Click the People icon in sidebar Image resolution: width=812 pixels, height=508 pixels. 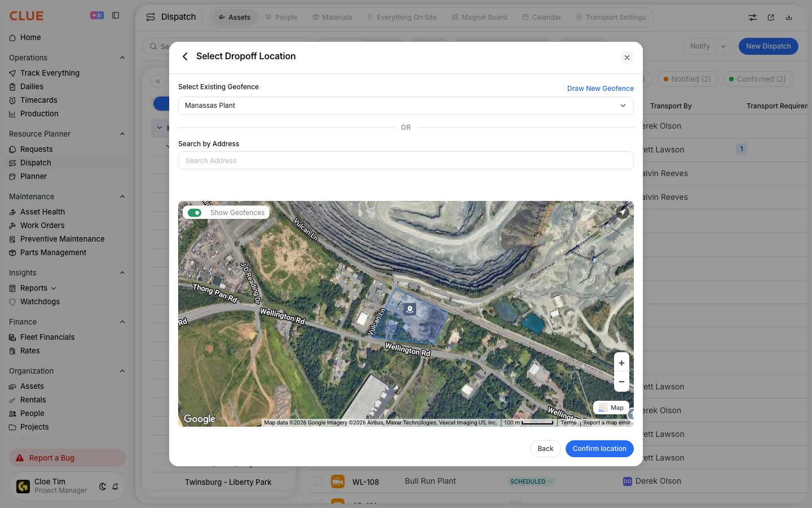click(12, 413)
